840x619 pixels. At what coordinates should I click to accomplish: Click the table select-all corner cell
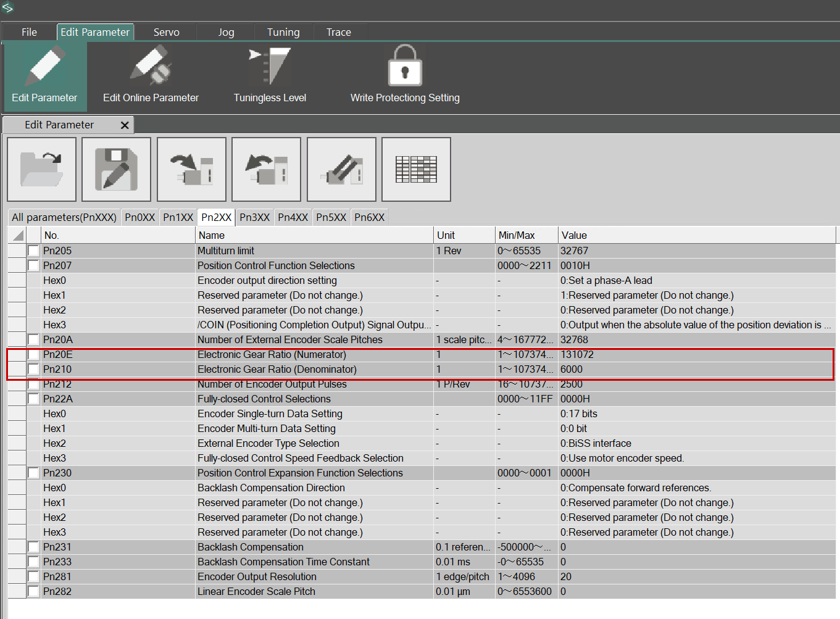(17, 235)
